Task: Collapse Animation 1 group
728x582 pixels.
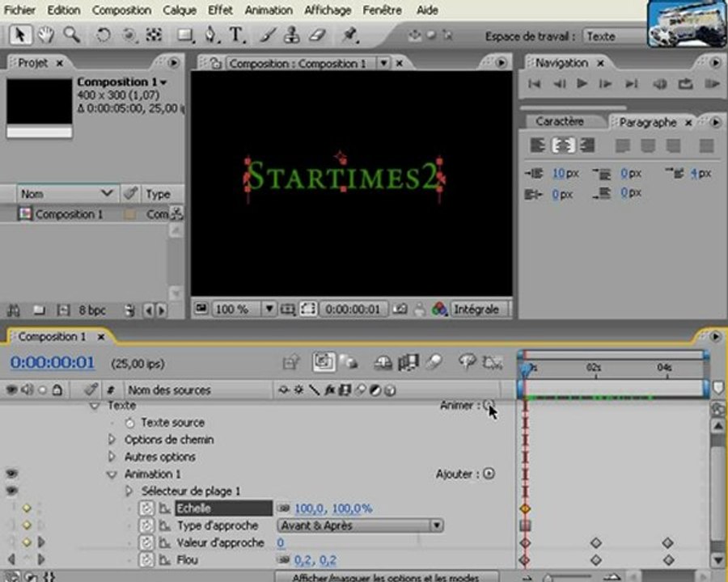Action: tap(112, 474)
